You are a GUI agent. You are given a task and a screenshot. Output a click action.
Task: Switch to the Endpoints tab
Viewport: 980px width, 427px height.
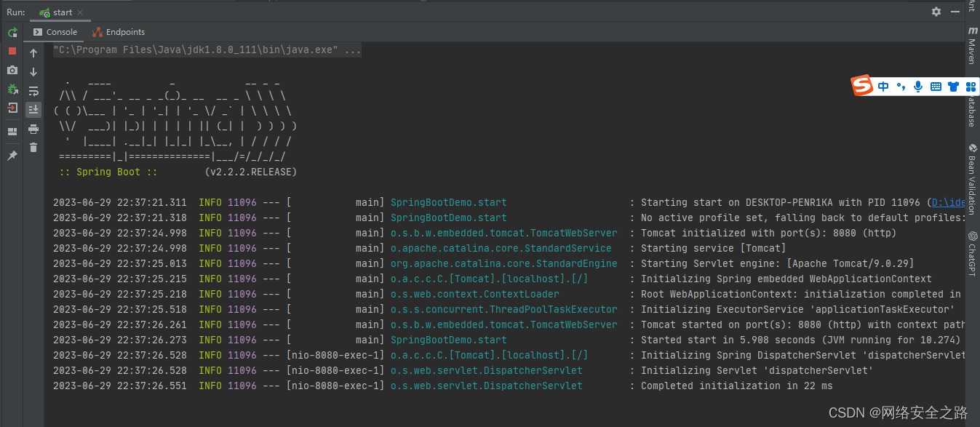(x=118, y=32)
